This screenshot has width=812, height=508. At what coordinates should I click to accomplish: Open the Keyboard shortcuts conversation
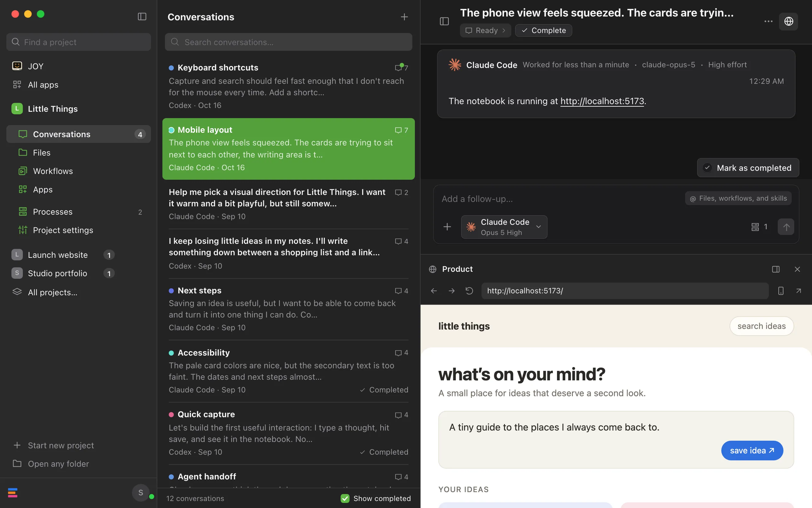point(289,86)
